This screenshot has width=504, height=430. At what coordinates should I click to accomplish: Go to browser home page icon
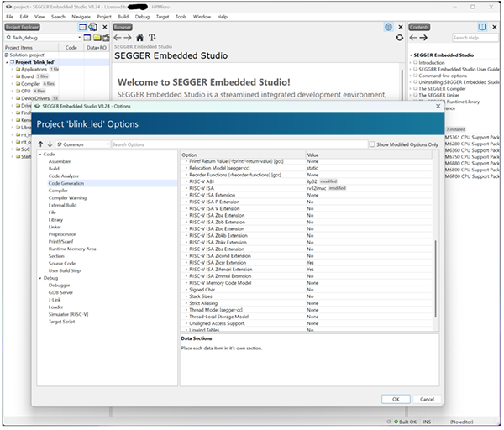tap(140, 38)
